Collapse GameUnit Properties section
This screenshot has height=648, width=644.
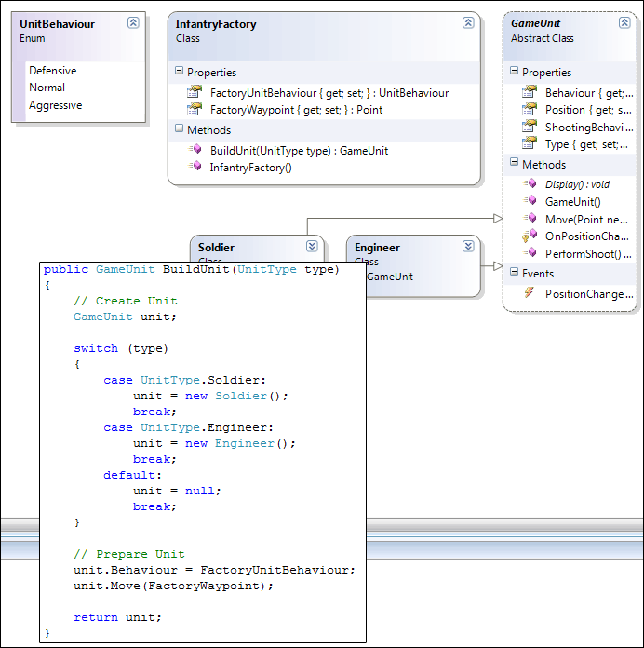coord(514,71)
